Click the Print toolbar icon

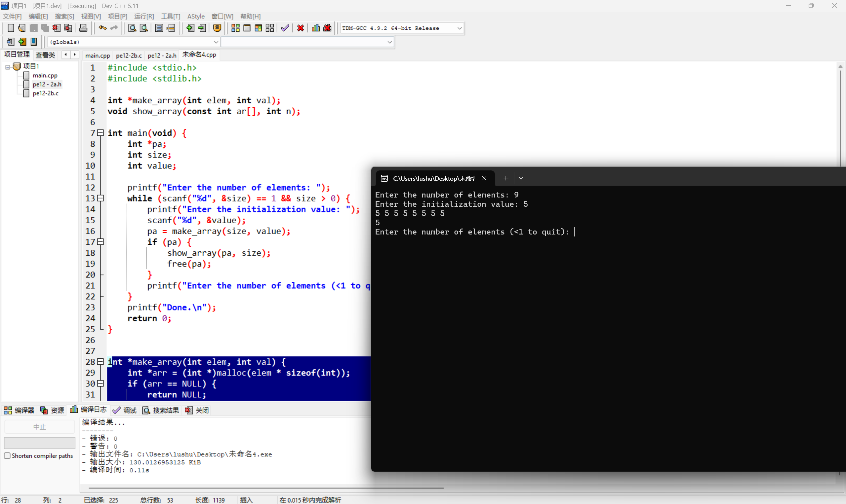click(x=83, y=28)
